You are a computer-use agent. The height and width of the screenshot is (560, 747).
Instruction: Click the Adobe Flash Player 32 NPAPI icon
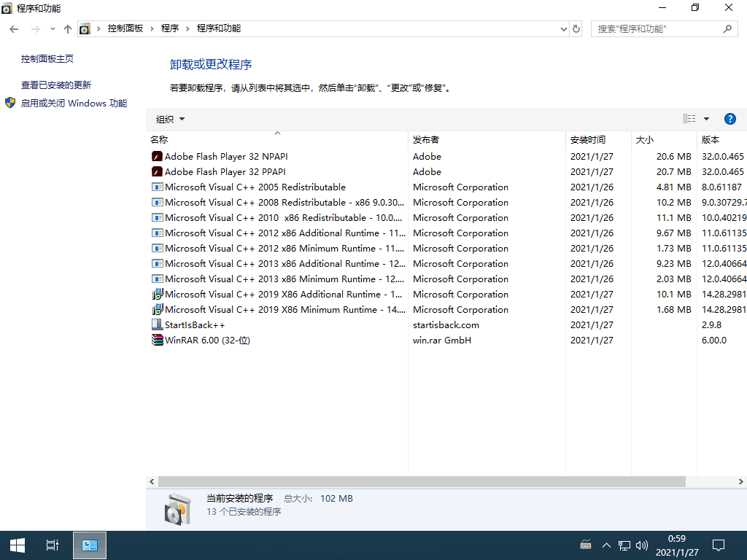tap(157, 156)
